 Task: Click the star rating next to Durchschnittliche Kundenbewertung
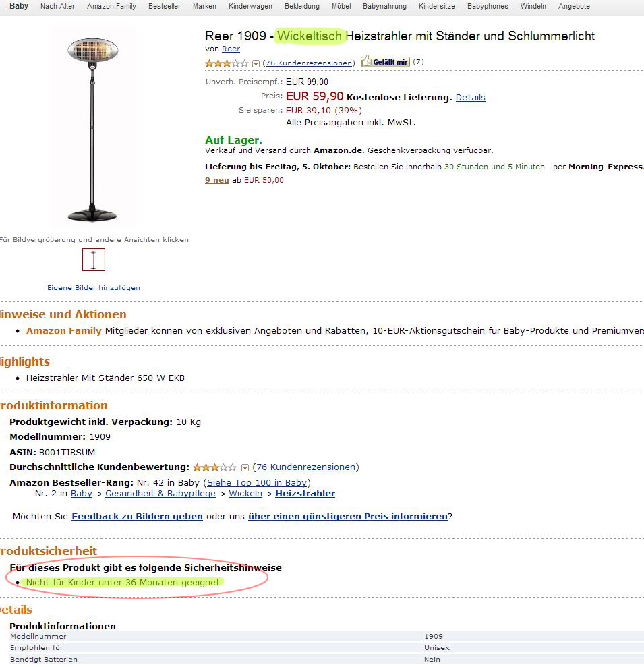pyautogui.click(x=214, y=467)
